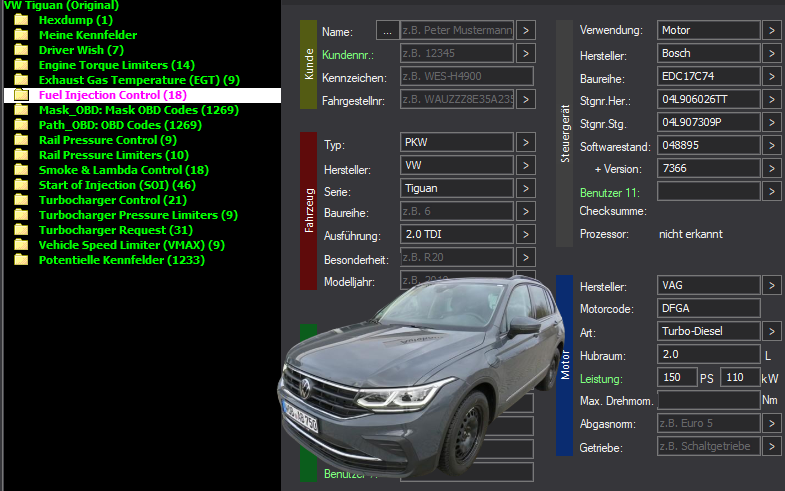The width and height of the screenshot is (785, 491).
Task: Click the Max. Drehmom. Nm field
Action: click(708, 400)
